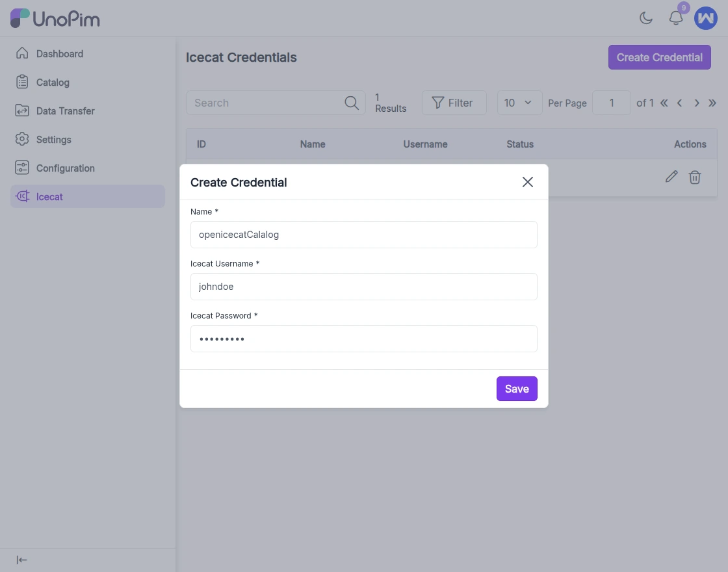Jump to last page arrows

(712, 103)
